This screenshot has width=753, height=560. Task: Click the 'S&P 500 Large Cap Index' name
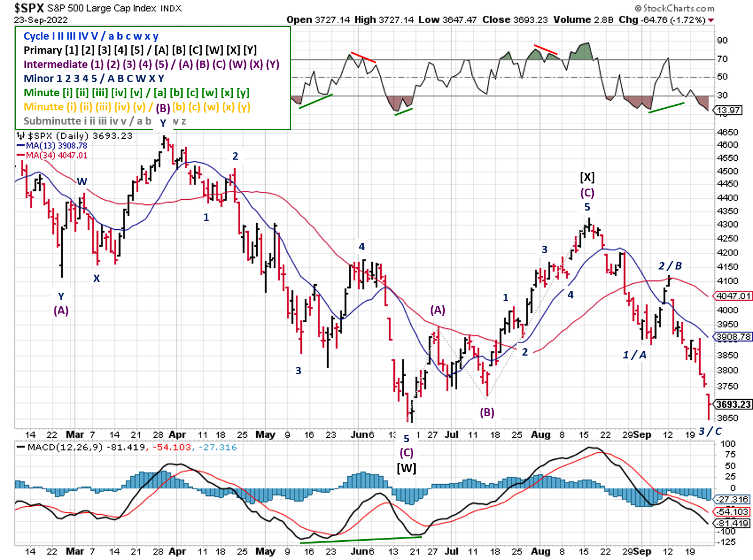(102, 8)
